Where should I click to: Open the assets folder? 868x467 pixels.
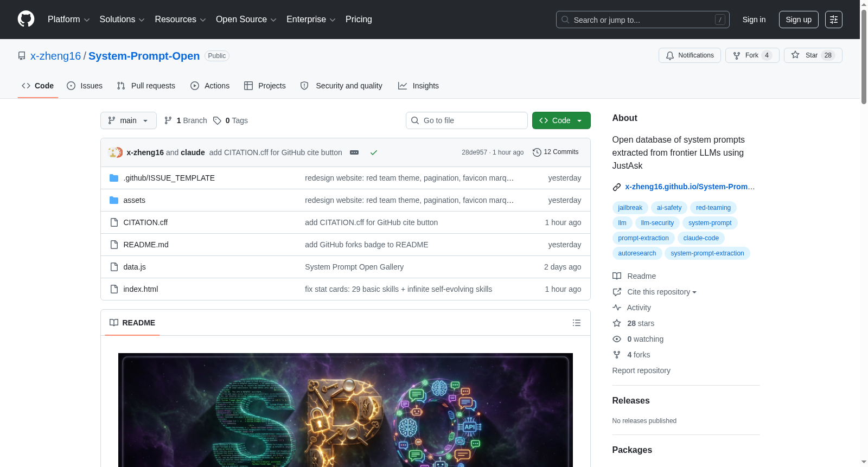point(134,200)
